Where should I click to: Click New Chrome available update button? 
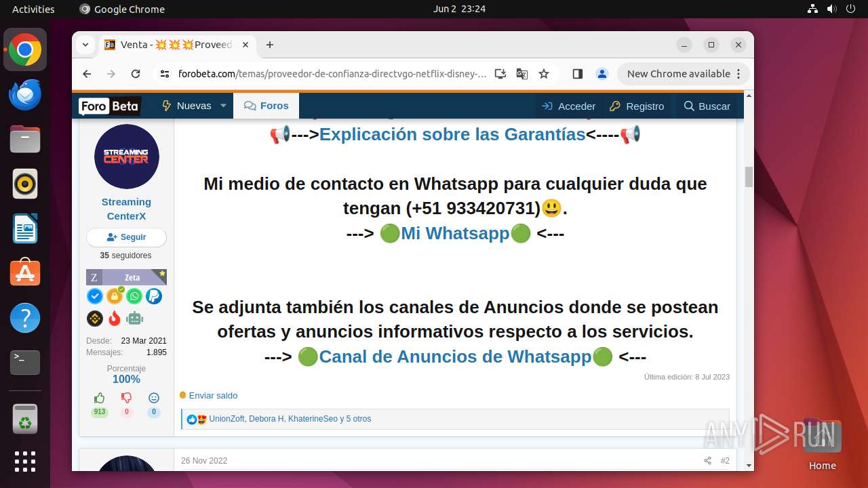point(683,74)
